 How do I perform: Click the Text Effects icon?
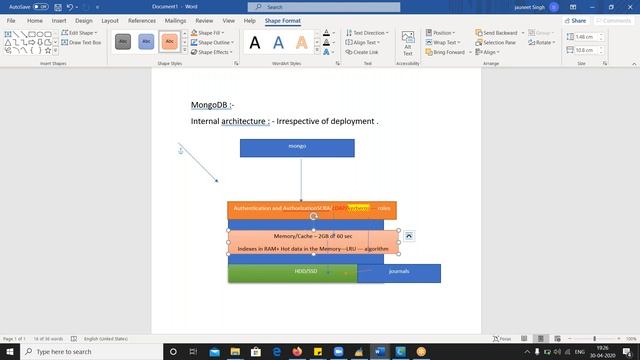326,52
